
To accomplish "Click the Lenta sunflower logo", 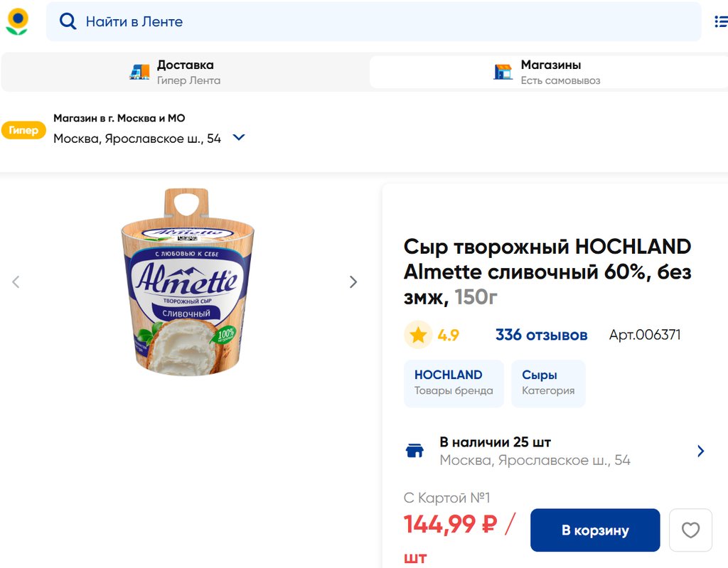I will point(17,21).
